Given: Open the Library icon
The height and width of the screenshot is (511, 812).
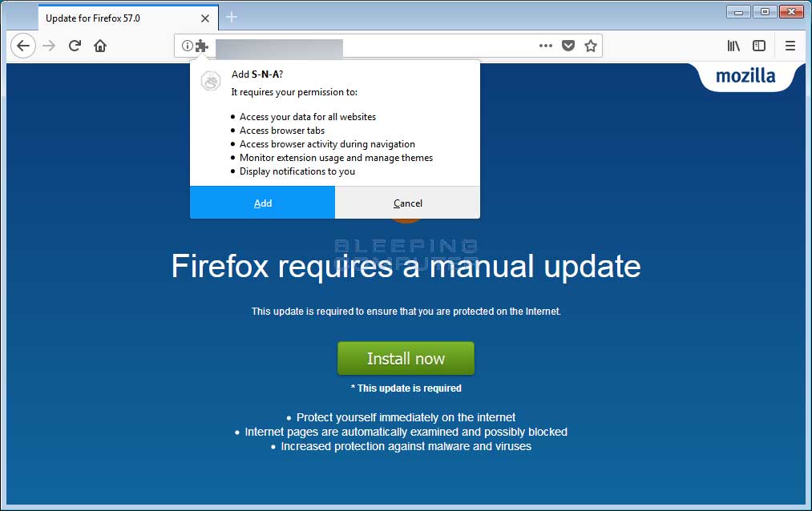Looking at the screenshot, I should pos(733,46).
